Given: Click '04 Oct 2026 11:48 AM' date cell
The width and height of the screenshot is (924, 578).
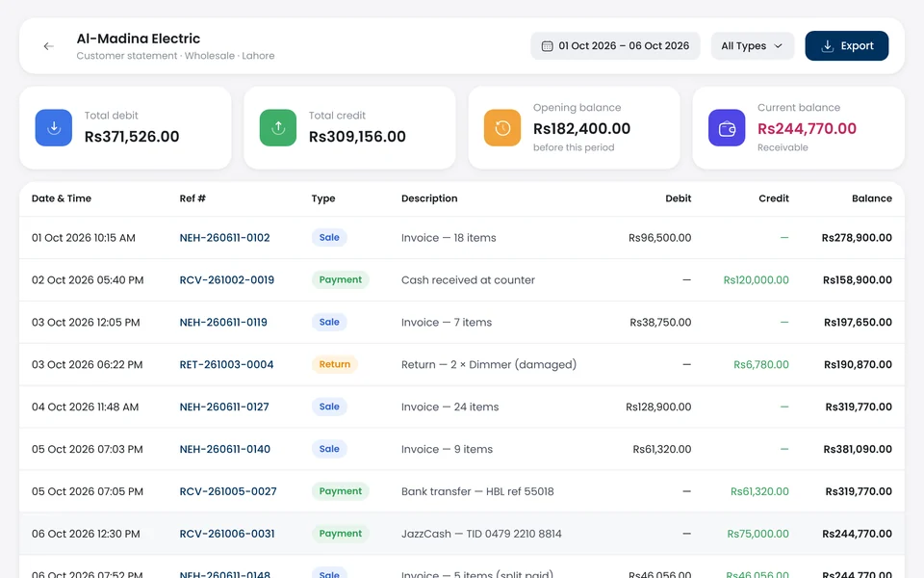Looking at the screenshot, I should [86, 407].
